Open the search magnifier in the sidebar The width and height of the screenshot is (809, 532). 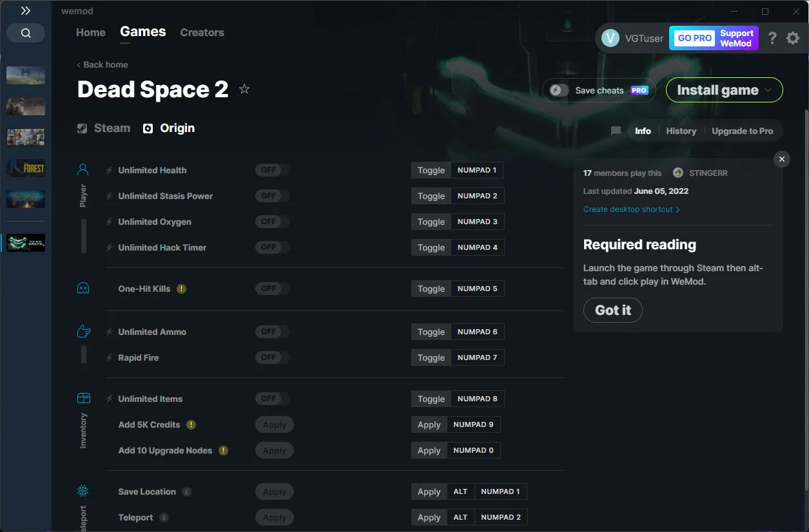26,33
